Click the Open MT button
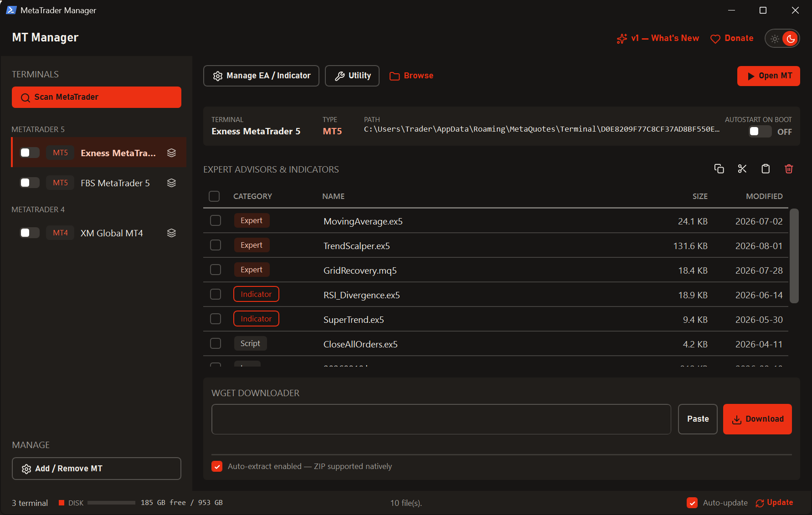Viewport: 812px width, 515px height. pyautogui.click(x=769, y=76)
